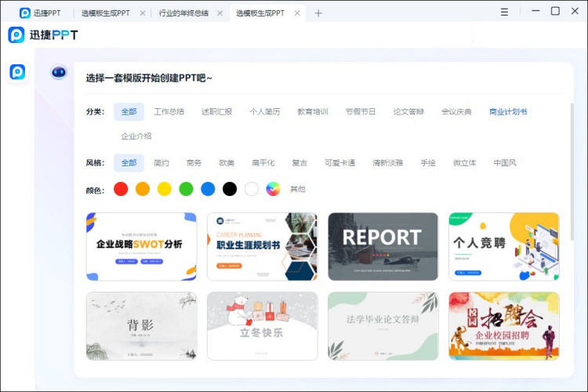Open the 法学毕业论文答辩 template
This screenshot has height=392, width=588.
(x=383, y=326)
